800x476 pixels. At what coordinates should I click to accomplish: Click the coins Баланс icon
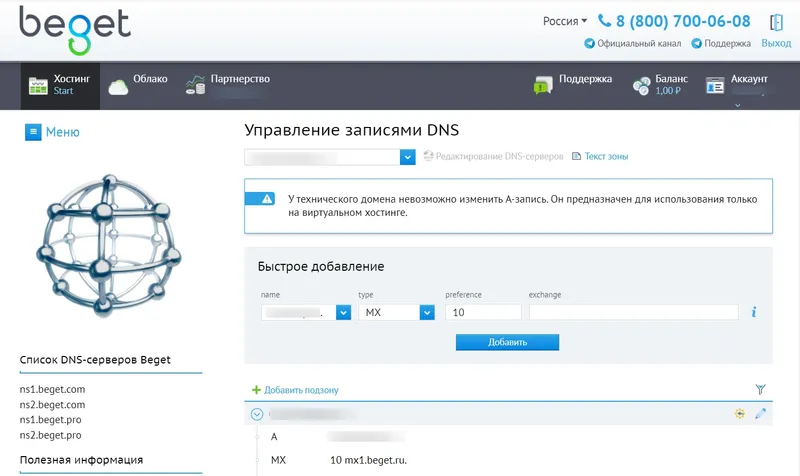641,86
